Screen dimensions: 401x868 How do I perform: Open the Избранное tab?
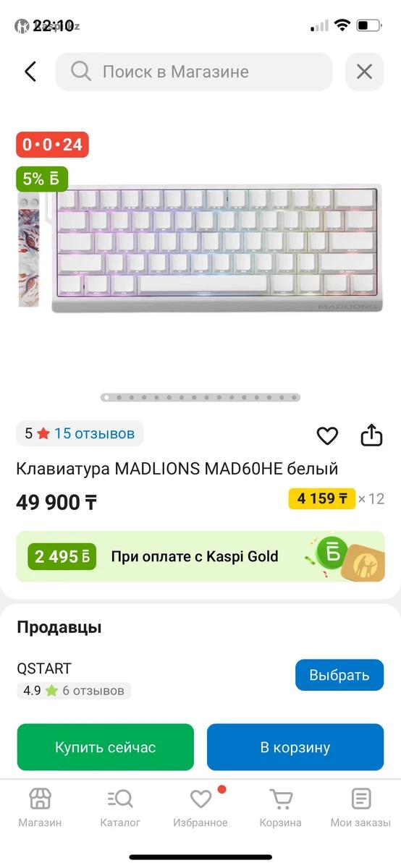pos(200,808)
